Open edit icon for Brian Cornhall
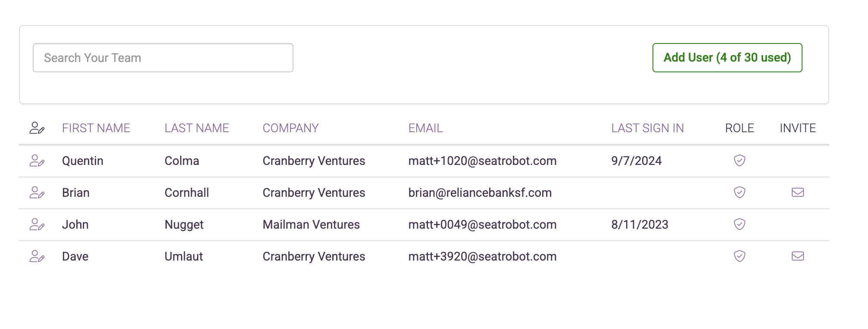 click(x=37, y=192)
